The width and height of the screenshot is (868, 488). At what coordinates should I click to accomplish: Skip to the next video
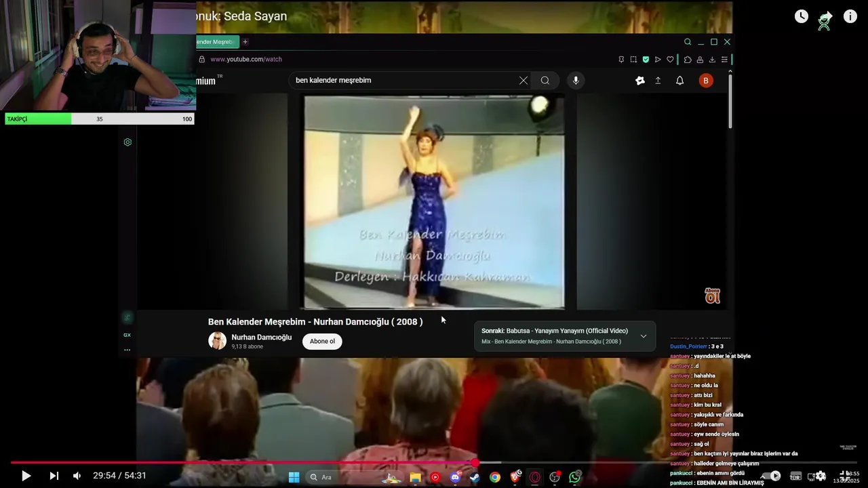(x=54, y=476)
